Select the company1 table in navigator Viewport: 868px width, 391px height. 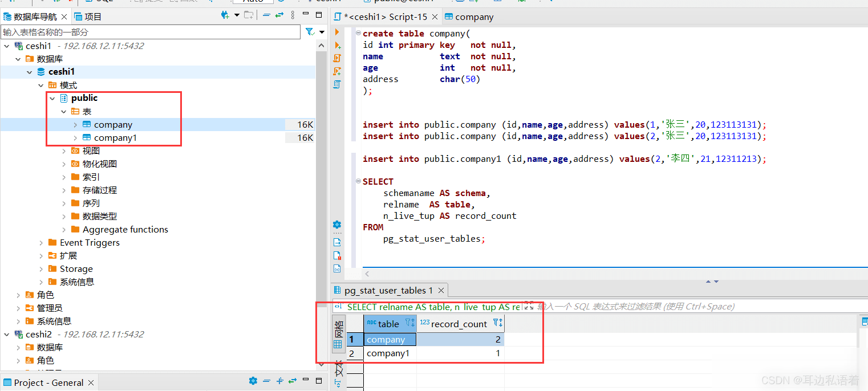coord(115,137)
